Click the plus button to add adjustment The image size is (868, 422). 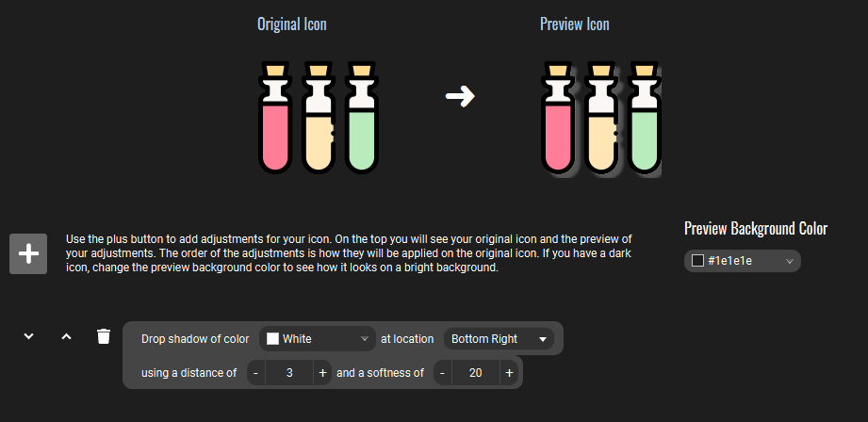pos(28,254)
